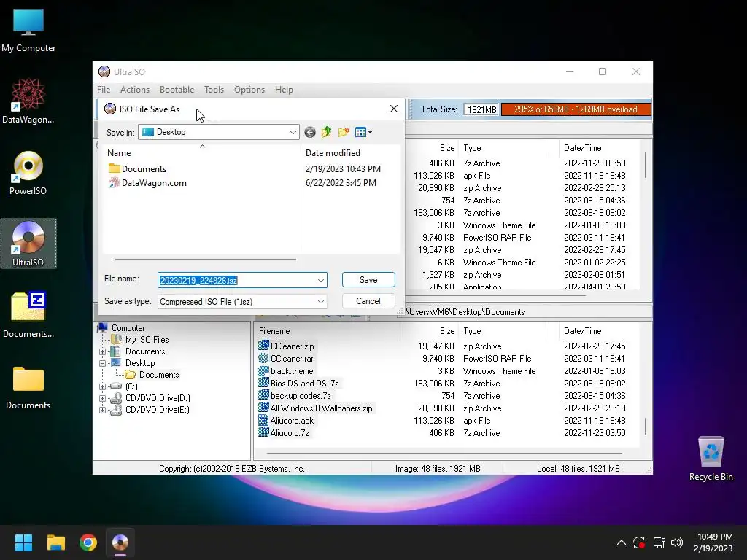Open network status tray icon

point(659,542)
